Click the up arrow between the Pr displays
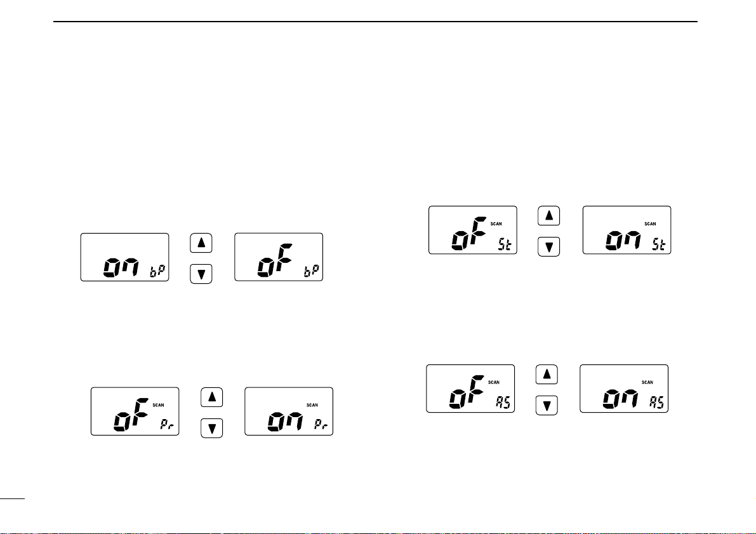The width and height of the screenshot is (756, 534). pyautogui.click(x=212, y=397)
